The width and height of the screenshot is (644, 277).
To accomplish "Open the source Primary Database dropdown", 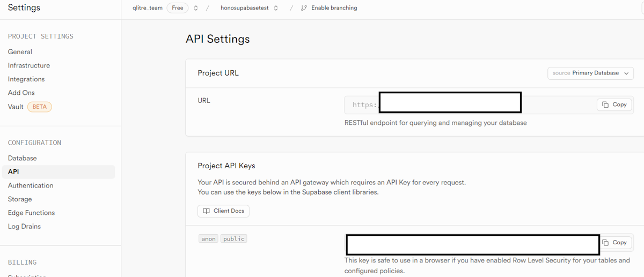I will tap(590, 73).
